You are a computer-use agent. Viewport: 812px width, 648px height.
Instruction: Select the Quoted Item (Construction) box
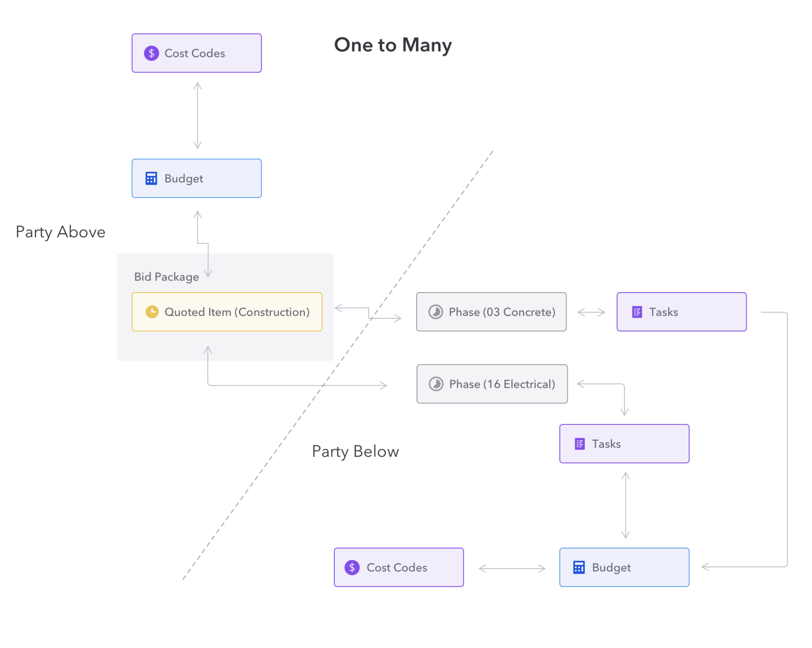pyautogui.click(x=227, y=312)
